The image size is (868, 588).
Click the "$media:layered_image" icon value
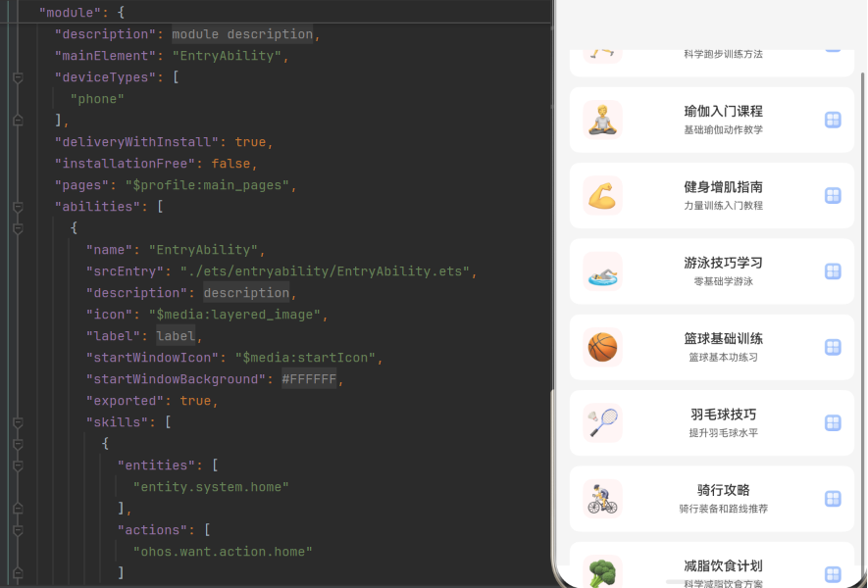(x=234, y=315)
